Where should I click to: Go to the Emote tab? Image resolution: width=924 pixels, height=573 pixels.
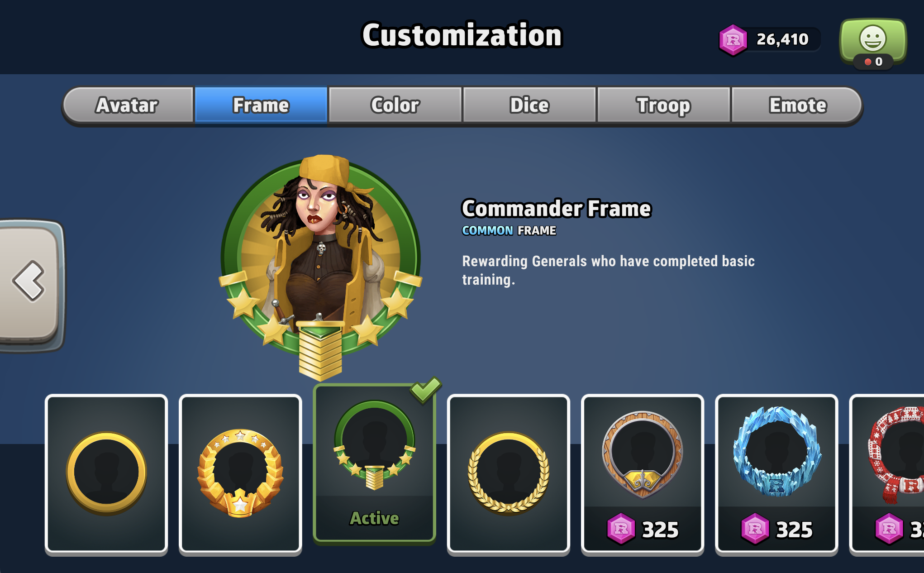[797, 105]
